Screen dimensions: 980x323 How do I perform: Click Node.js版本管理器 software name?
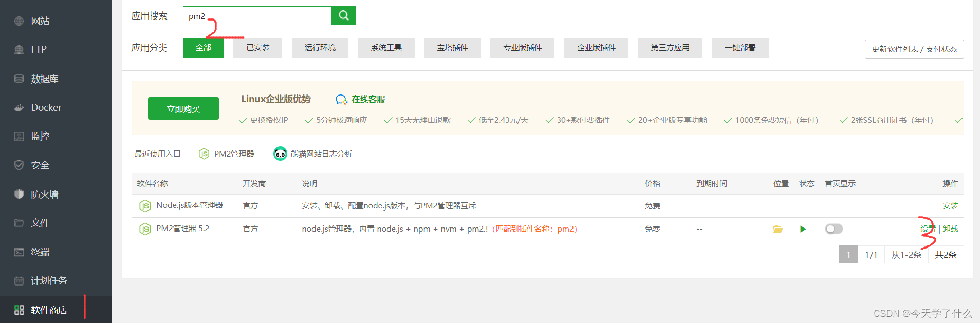(190, 205)
